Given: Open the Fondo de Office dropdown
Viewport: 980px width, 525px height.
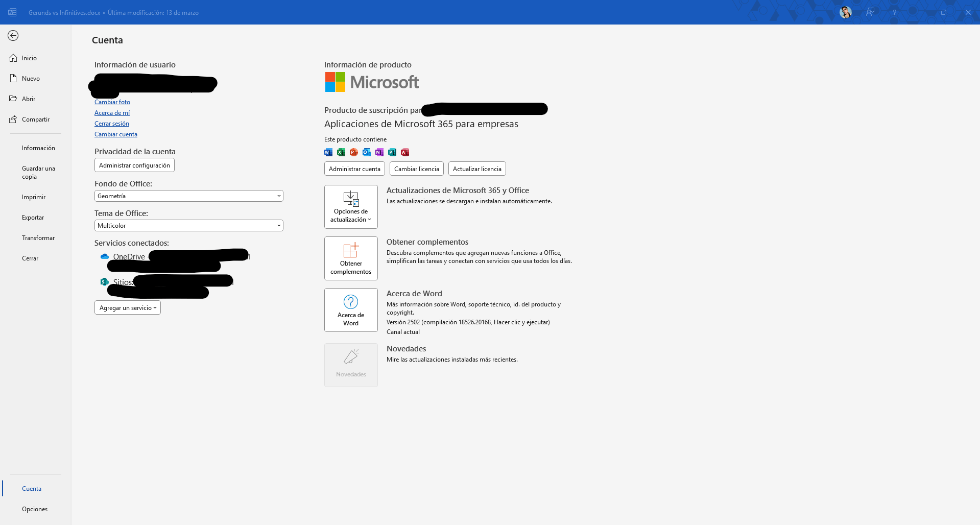Looking at the screenshot, I should [x=189, y=196].
